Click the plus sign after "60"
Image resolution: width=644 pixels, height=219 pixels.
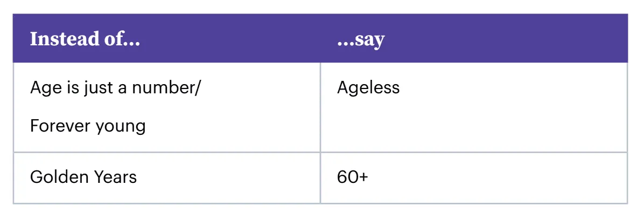(362, 177)
